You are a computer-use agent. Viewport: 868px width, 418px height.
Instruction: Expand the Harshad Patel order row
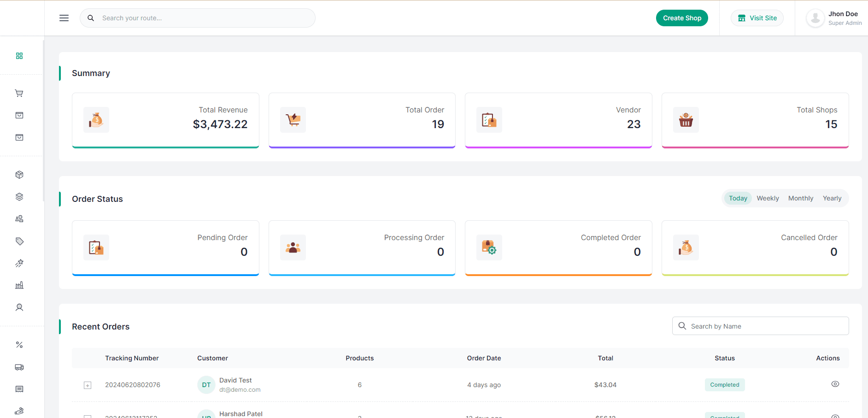pyautogui.click(x=88, y=415)
